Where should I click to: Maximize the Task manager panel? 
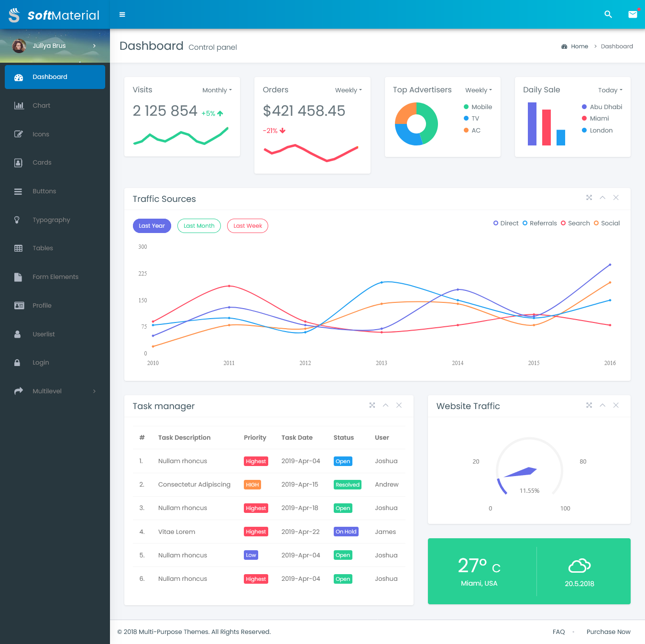coord(372,405)
